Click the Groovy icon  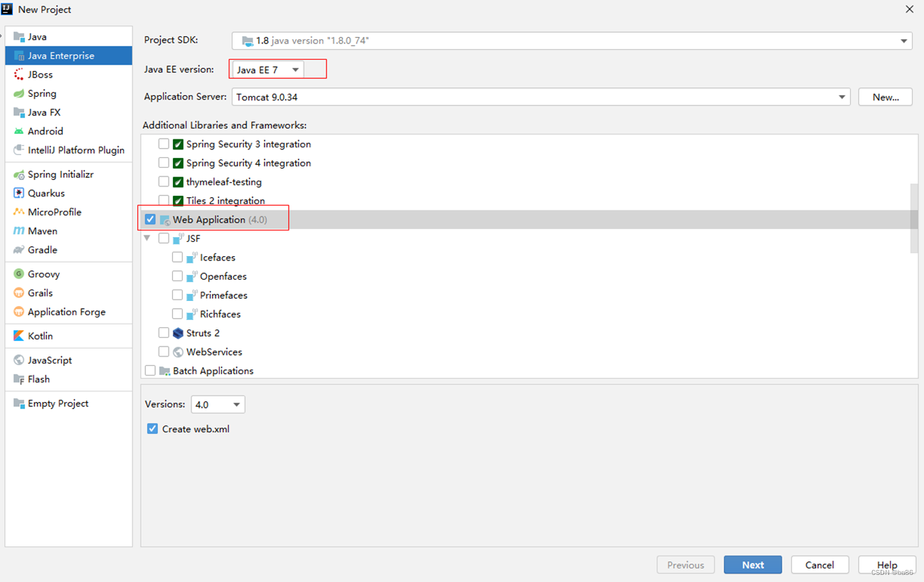[19, 274]
